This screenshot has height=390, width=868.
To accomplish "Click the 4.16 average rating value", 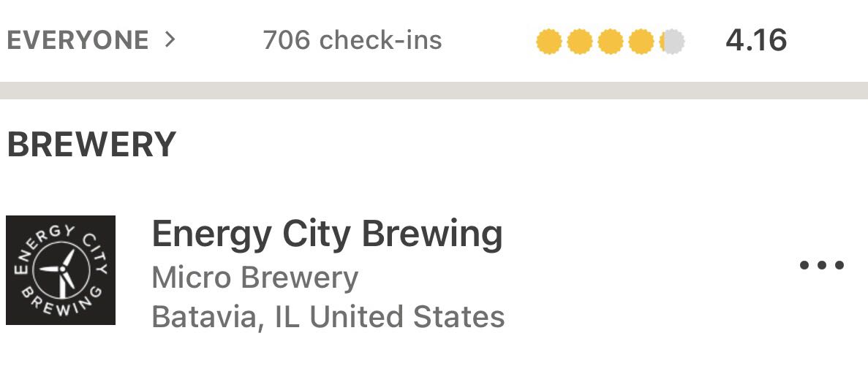I will (x=755, y=40).
